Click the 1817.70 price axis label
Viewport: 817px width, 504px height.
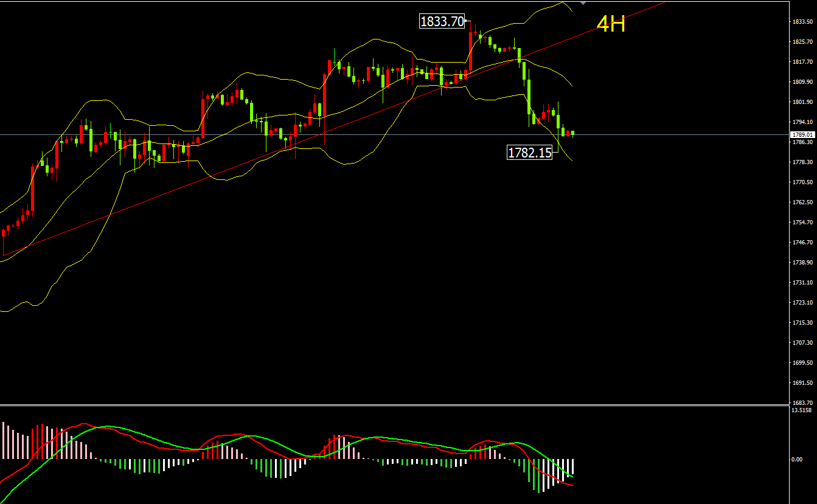[x=802, y=62]
